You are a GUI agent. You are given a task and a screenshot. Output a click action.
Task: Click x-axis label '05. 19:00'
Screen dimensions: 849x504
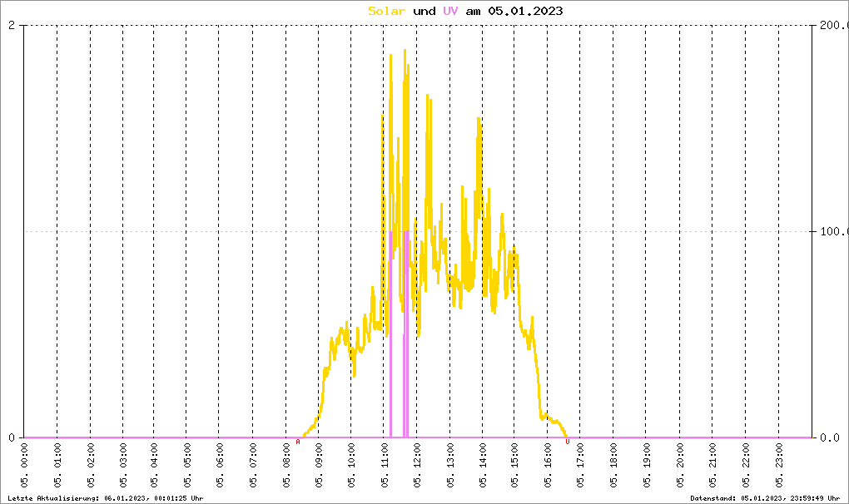point(647,466)
